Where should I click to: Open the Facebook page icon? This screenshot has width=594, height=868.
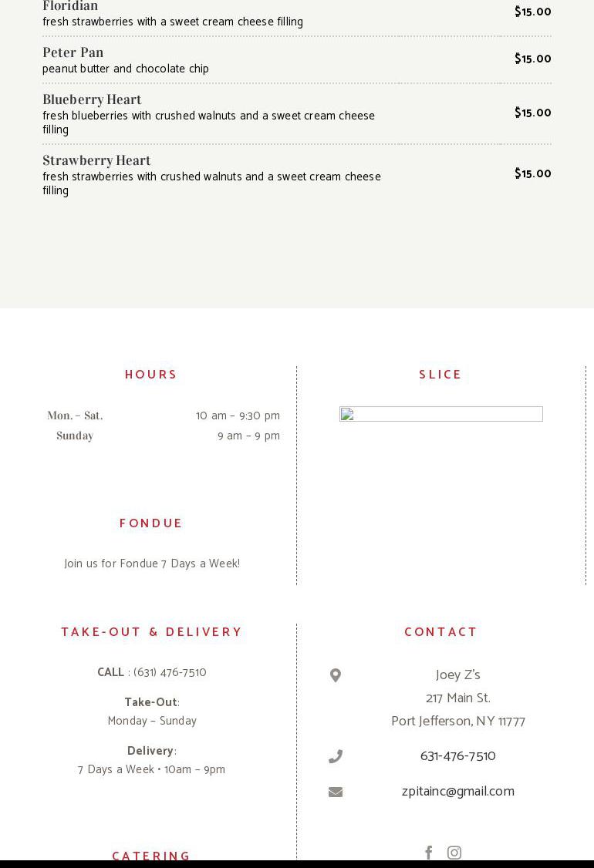pyautogui.click(x=429, y=852)
